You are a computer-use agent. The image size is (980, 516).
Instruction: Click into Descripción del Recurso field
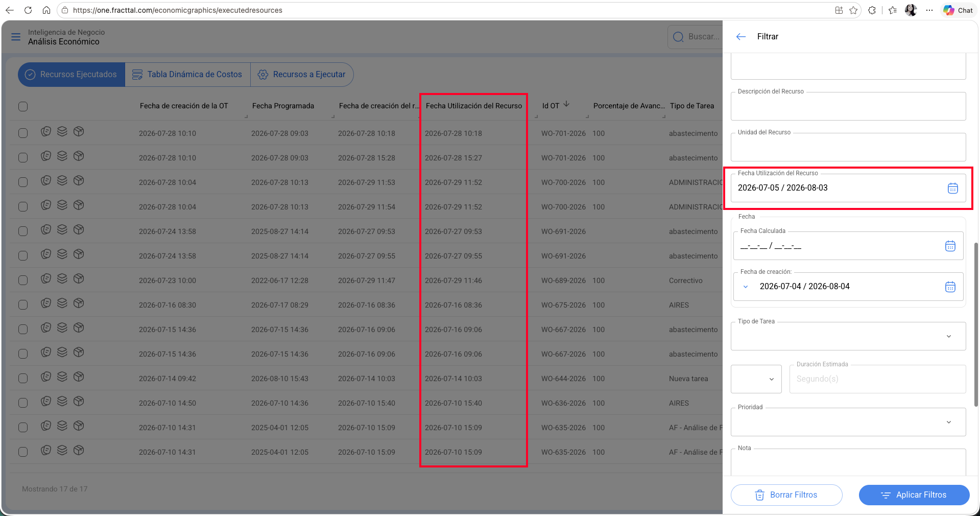848,106
